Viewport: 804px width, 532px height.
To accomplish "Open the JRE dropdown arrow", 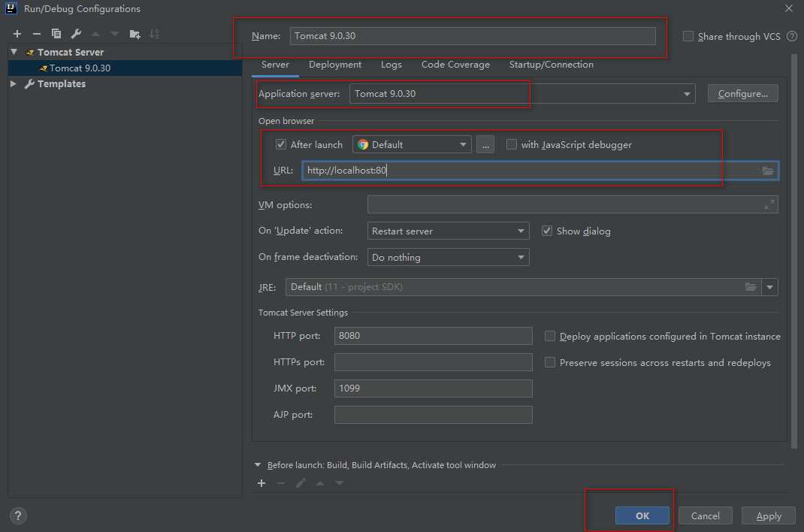I will (769, 287).
